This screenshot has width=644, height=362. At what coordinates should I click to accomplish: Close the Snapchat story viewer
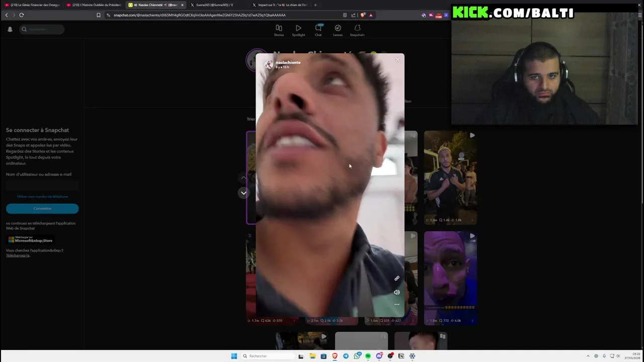coord(397,60)
